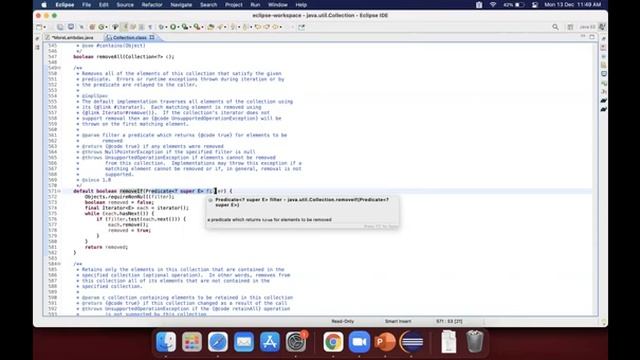Click the Next Annotation toolbar icon

coord(233,27)
